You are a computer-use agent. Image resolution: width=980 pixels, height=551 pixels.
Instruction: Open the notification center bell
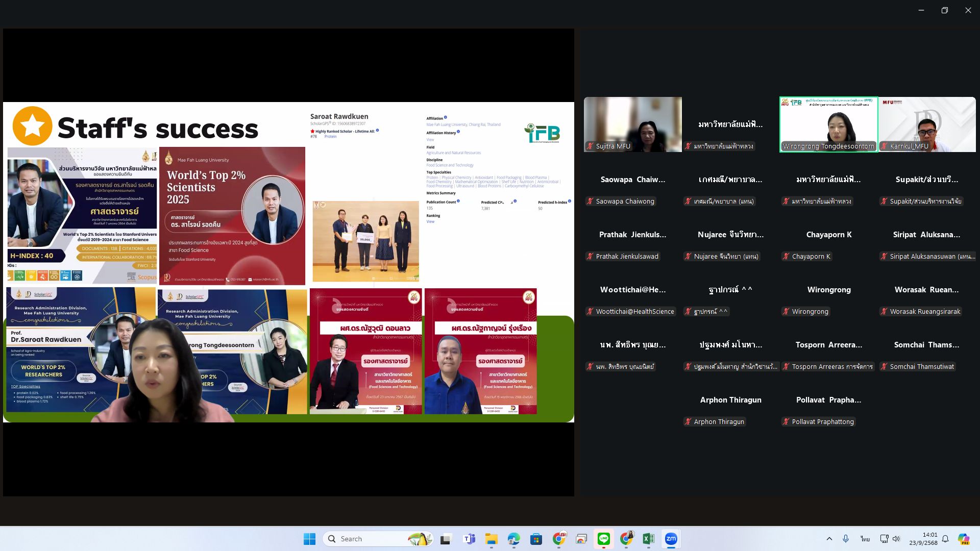(945, 539)
